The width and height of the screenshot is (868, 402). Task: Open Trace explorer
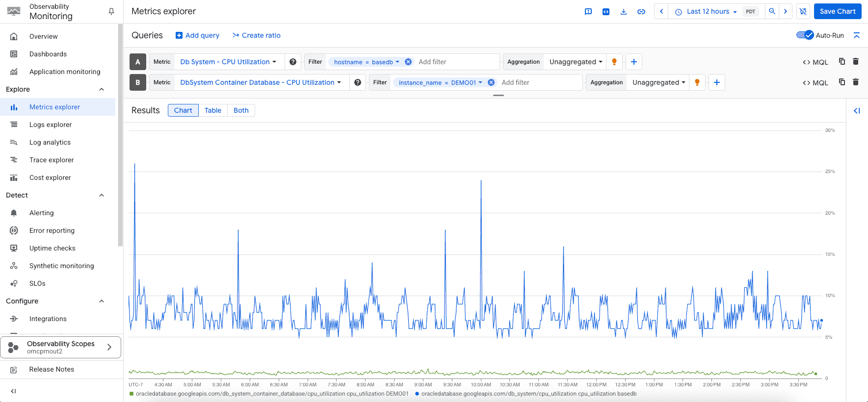pyautogui.click(x=52, y=160)
